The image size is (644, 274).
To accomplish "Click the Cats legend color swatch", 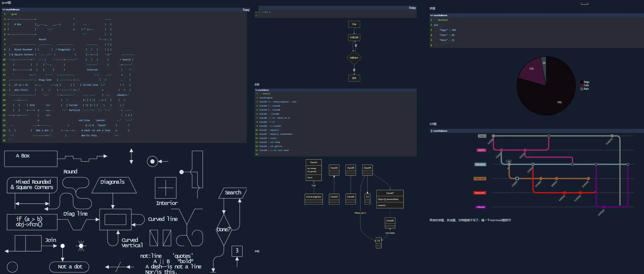I will pos(582,85).
